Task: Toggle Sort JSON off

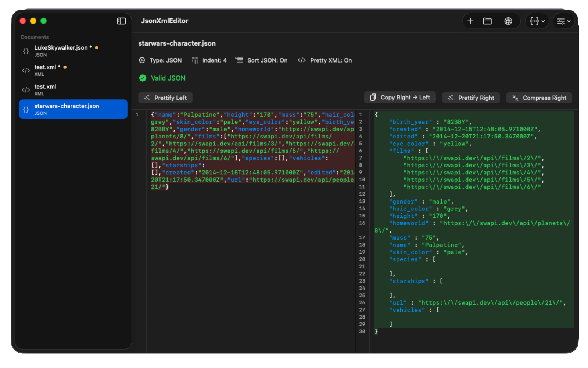Action: pyautogui.click(x=261, y=60)
